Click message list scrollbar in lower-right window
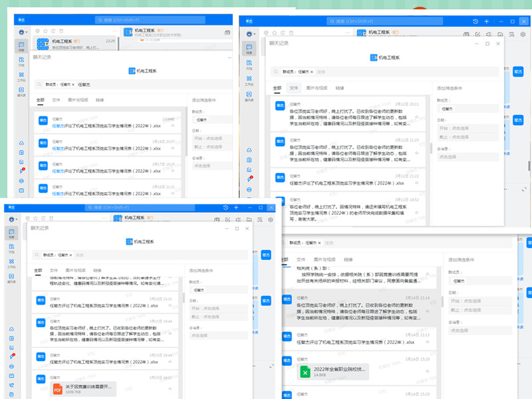 pyautogui.click(x=442, y=302)
